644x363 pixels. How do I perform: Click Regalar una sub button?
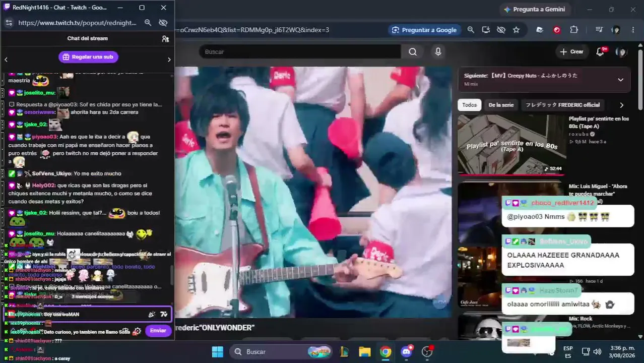[88, 57]
